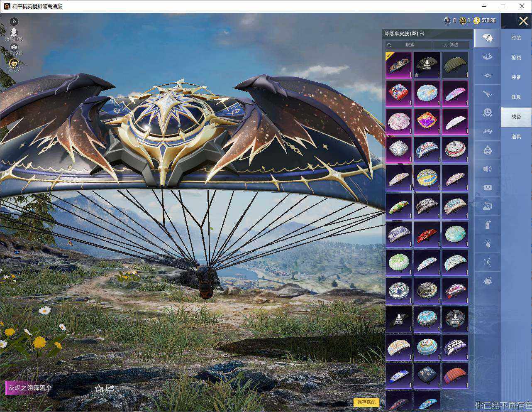
Task: Click into the 搜索 search field
Action: click(x=409, y=45)
